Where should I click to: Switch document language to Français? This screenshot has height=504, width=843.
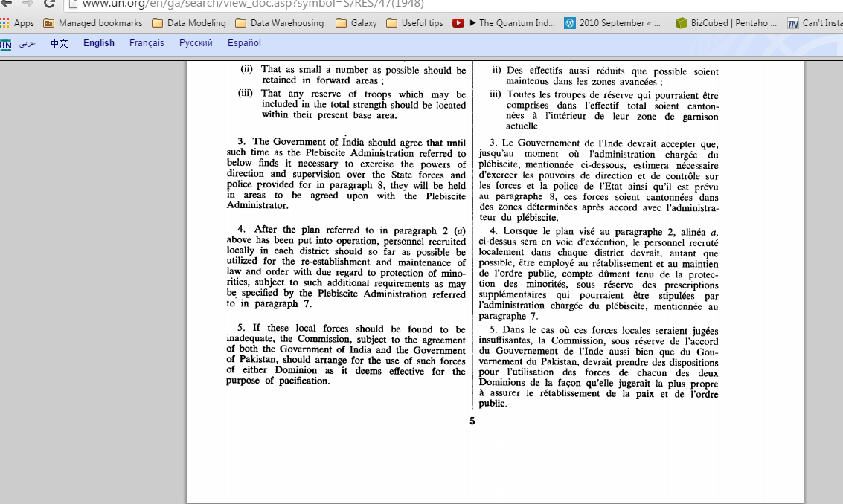point(147,43)
